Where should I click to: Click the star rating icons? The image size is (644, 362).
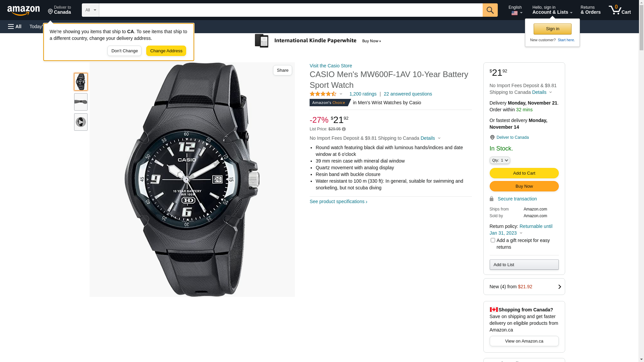323,94
